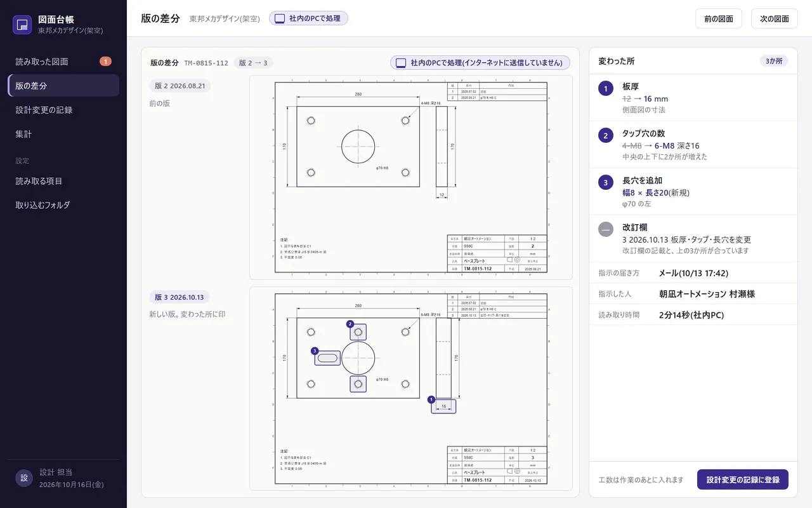Select the 12 → 16 mm change value
Image resolution: width=812 pixels, height=508 pixels.
[x=645, y=98]
